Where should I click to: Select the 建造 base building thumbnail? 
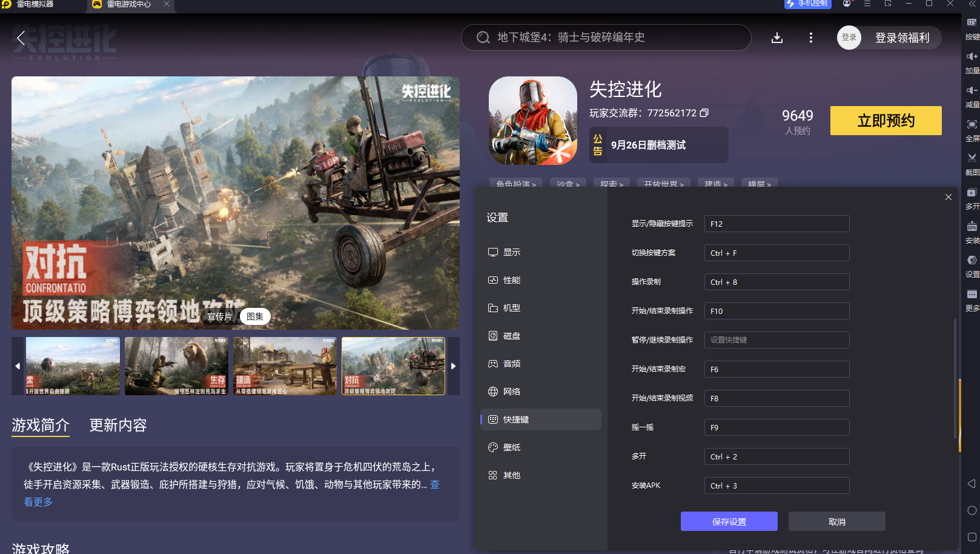pyautogui.click(x=285, y=366)
